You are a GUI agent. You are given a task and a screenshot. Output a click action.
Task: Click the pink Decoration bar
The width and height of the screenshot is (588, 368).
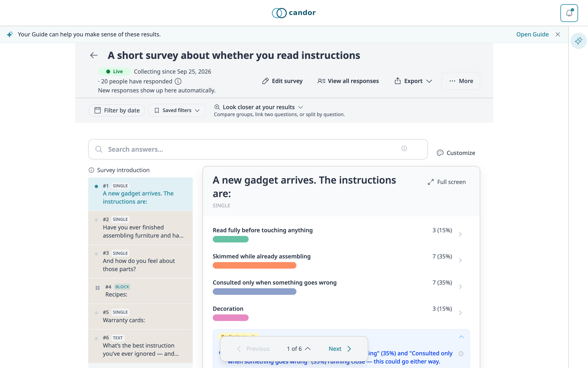[231, 318]
